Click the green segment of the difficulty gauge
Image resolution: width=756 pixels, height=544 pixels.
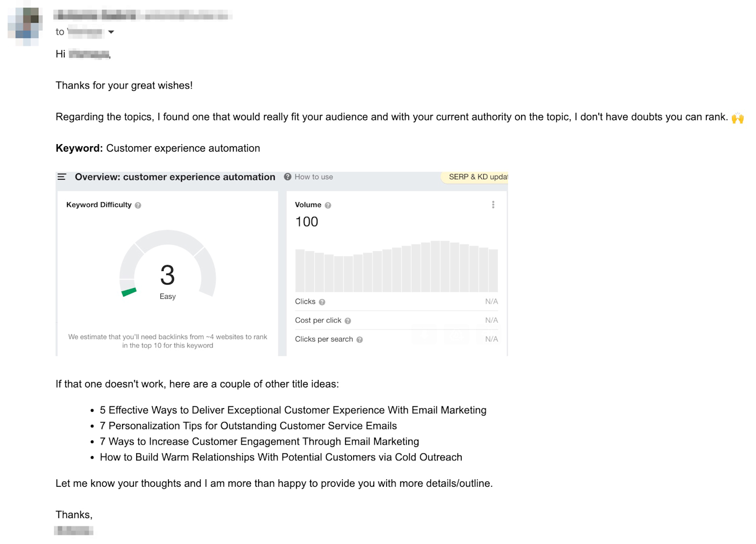pos(129,292)
